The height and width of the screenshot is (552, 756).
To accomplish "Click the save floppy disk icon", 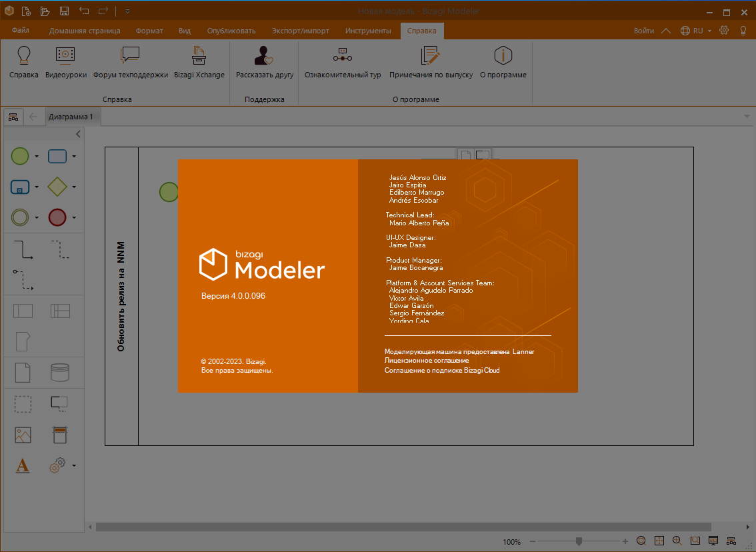I will (x=64, y=11).
